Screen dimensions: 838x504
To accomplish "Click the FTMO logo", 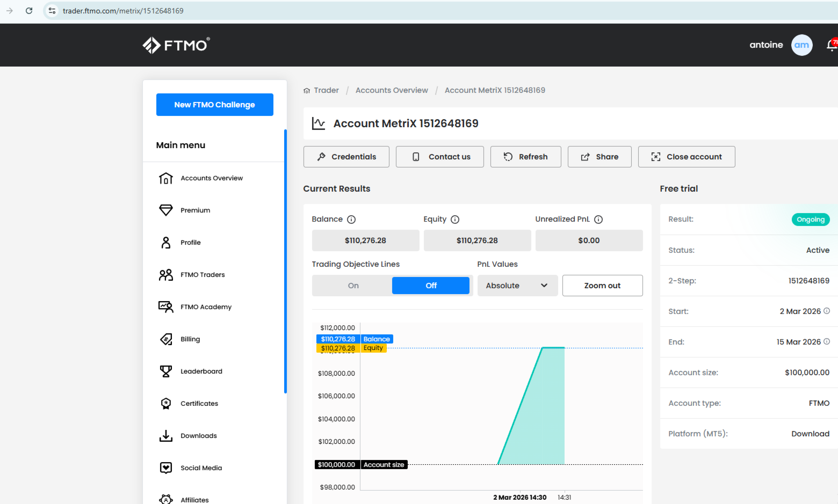I will pyautogui.click(x=176, y=45).
